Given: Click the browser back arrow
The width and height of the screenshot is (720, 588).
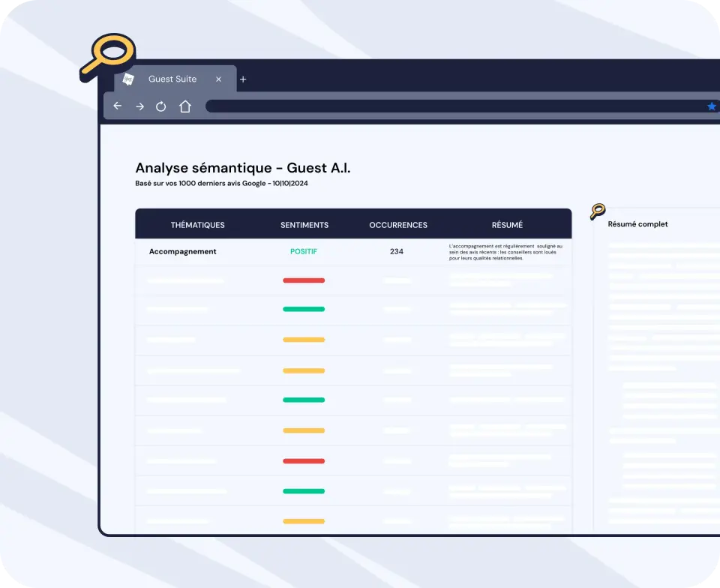Looking at the screenshot, I should coord(118,106).
